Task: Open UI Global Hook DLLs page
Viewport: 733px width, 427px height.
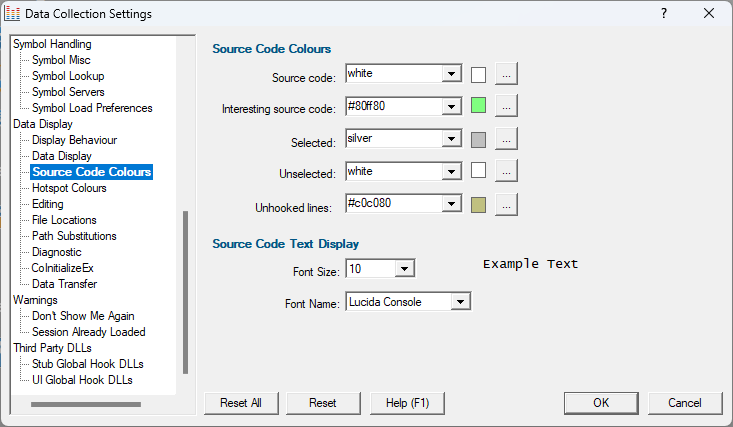Action: pyautogui.click(x=82, y=380)
